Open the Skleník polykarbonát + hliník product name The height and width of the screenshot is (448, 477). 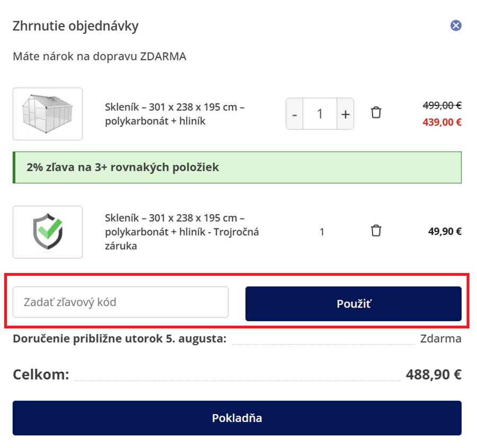174,114
